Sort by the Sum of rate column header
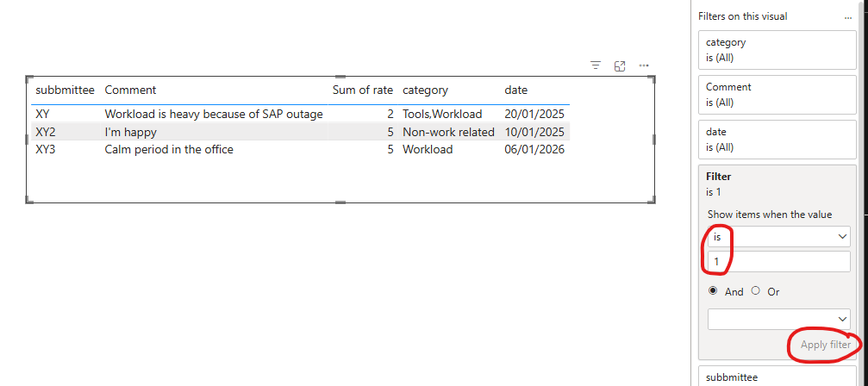Screen dimensions: 868x386 (x=363, y=90)
